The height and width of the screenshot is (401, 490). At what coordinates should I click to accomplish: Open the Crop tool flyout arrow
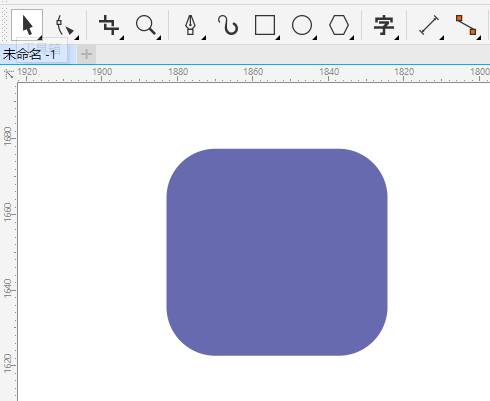[122, 38]
